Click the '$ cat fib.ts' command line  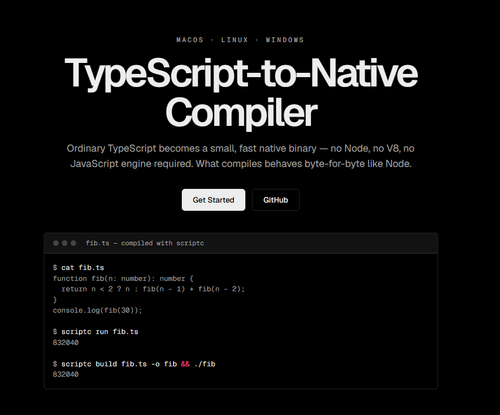pyautogui.click(x=78, y=267)
